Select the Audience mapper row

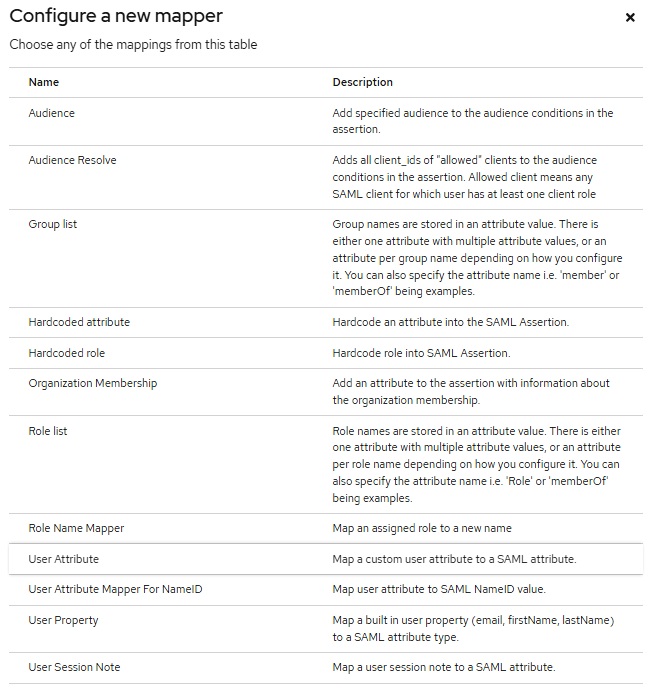[x=326, y=122]
